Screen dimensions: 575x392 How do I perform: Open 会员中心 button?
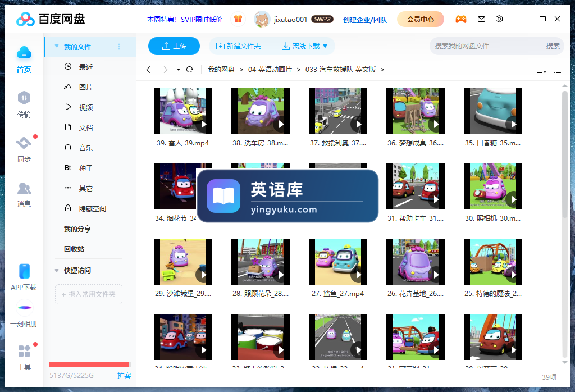[420, 19]
